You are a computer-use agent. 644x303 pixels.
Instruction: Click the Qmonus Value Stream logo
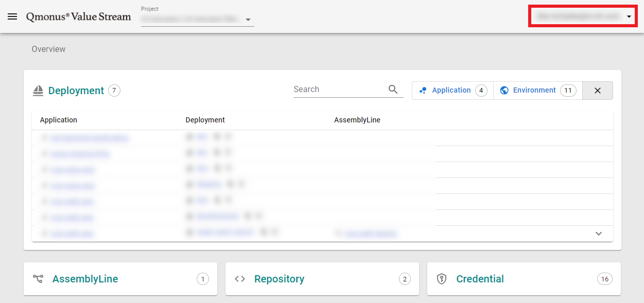coord(79,16)
